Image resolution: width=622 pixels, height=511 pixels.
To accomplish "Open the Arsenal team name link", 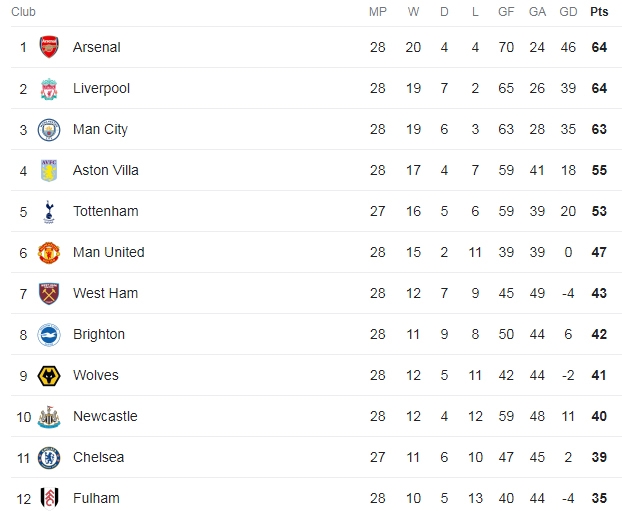I will point(96,47).
